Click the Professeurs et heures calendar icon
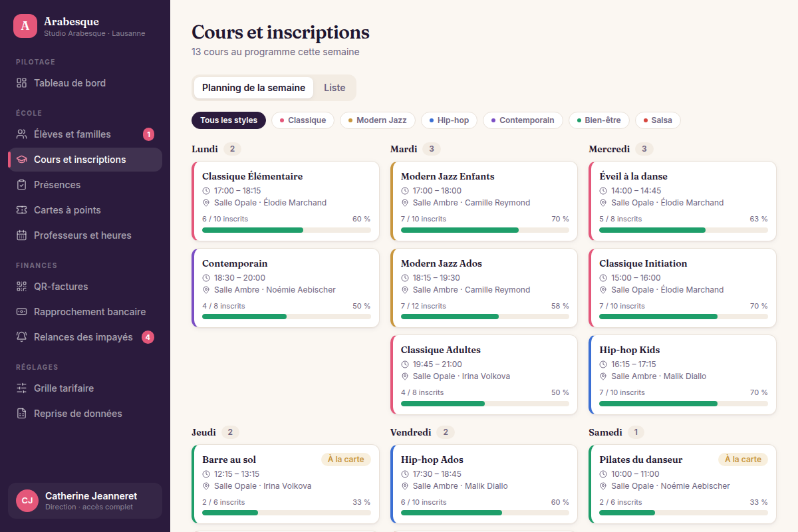Screen dimensions: 798x532 tap(21, 235)
